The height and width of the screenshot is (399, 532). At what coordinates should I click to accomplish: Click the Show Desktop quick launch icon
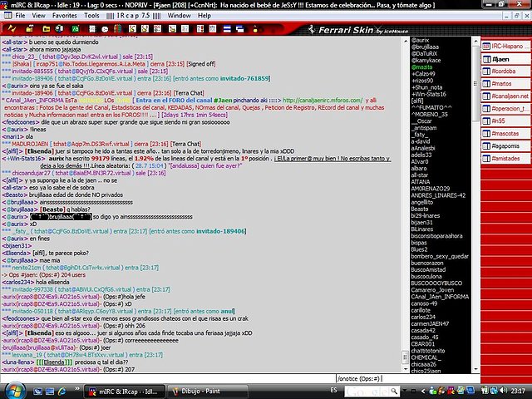pyautogui.click(x=37, y=392)
